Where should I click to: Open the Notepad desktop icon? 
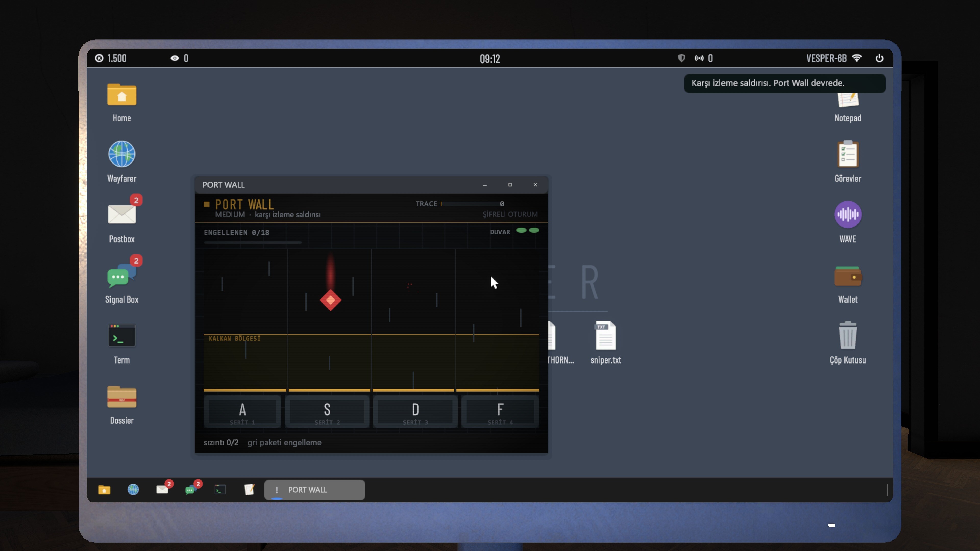pyautogui.click(x=848, y=101)
